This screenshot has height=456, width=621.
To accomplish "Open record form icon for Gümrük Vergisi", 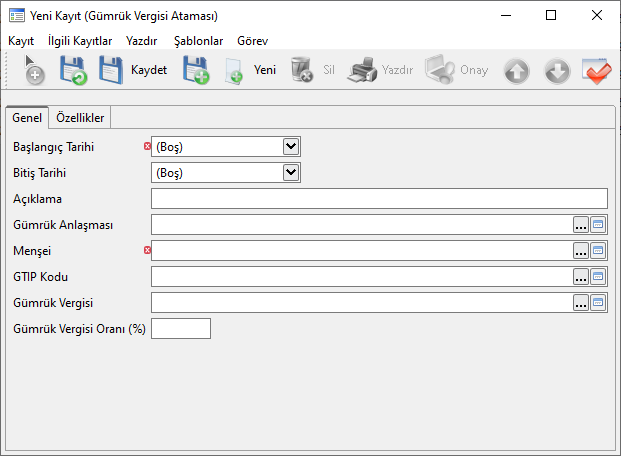I will coord(599,302).
